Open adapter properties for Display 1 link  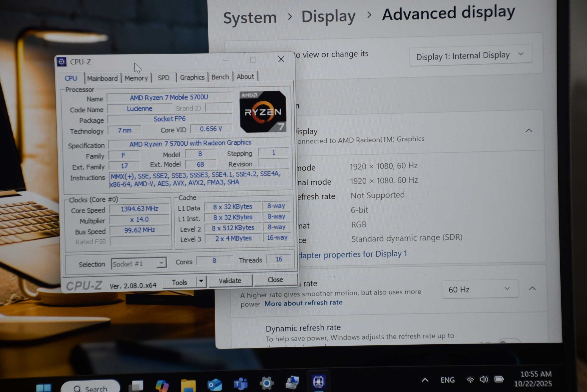(x=353, y=255)
